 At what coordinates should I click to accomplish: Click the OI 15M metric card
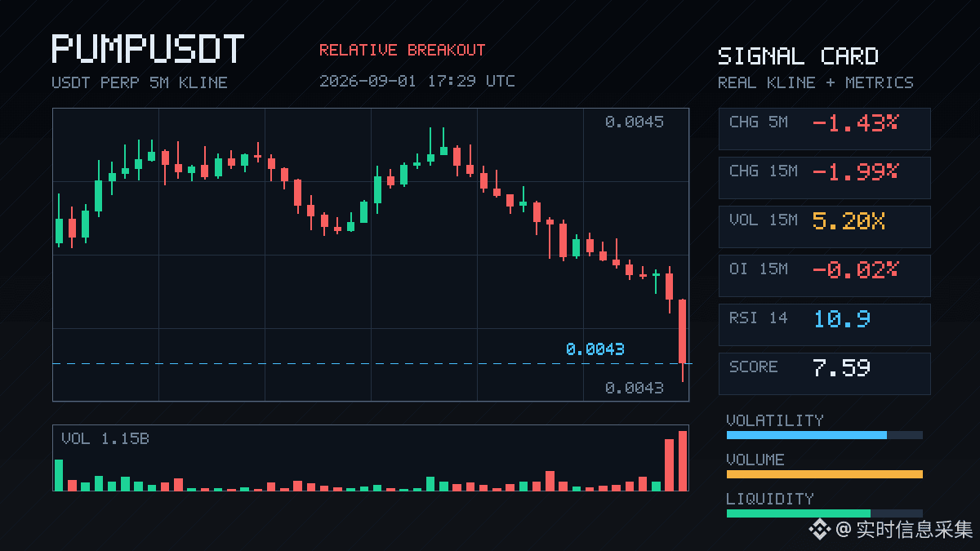click(x=824, y=276)
